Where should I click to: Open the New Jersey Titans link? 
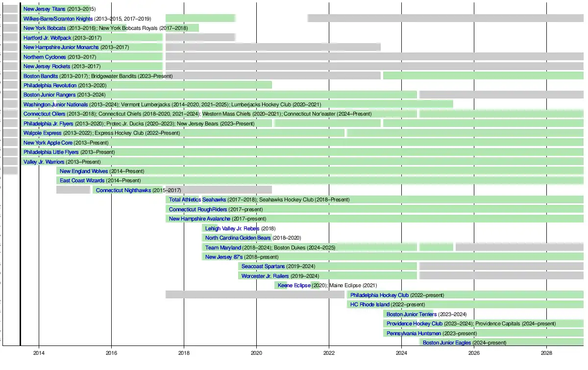(44, 9)
